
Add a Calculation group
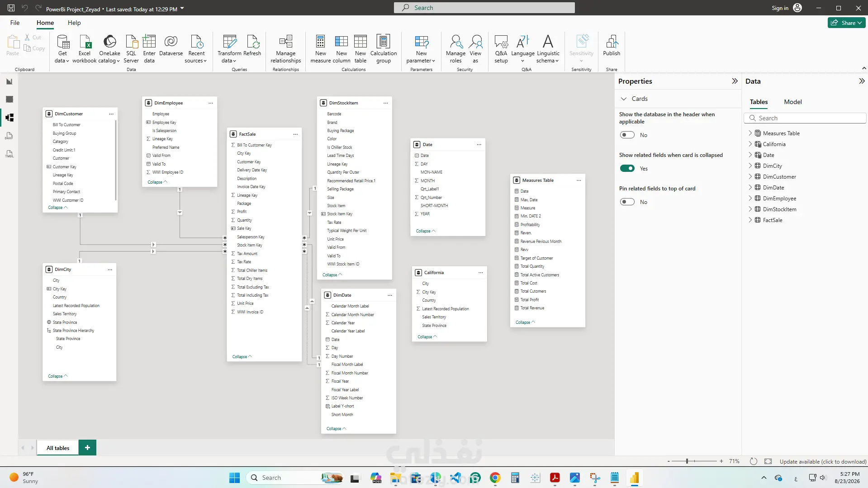384,49
